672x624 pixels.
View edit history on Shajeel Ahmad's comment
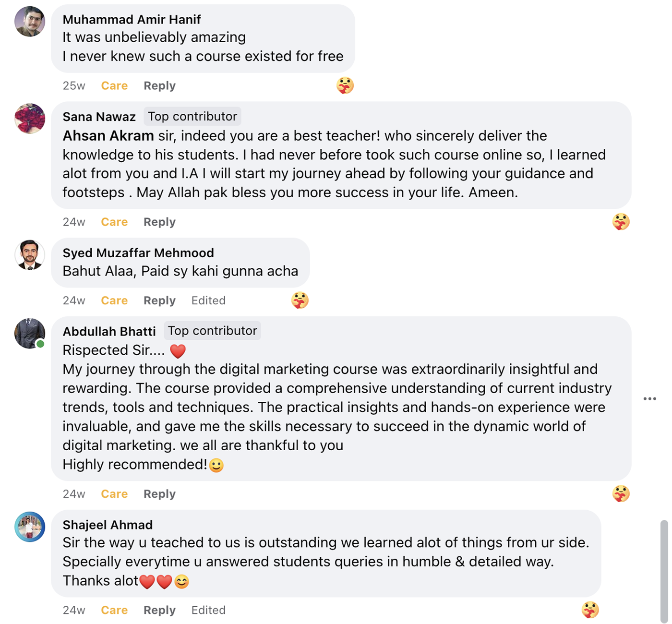(x=208, y=610)
